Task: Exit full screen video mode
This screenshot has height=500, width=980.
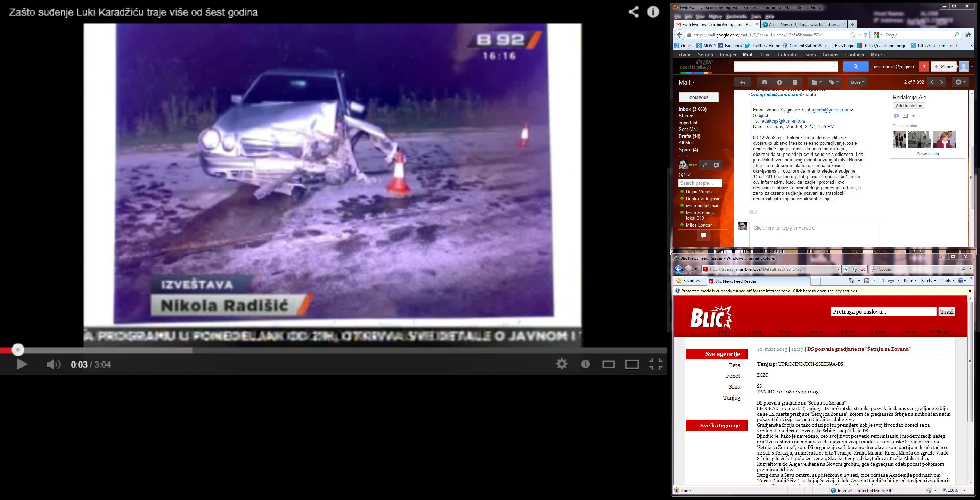Action: (x=655, y=364)
